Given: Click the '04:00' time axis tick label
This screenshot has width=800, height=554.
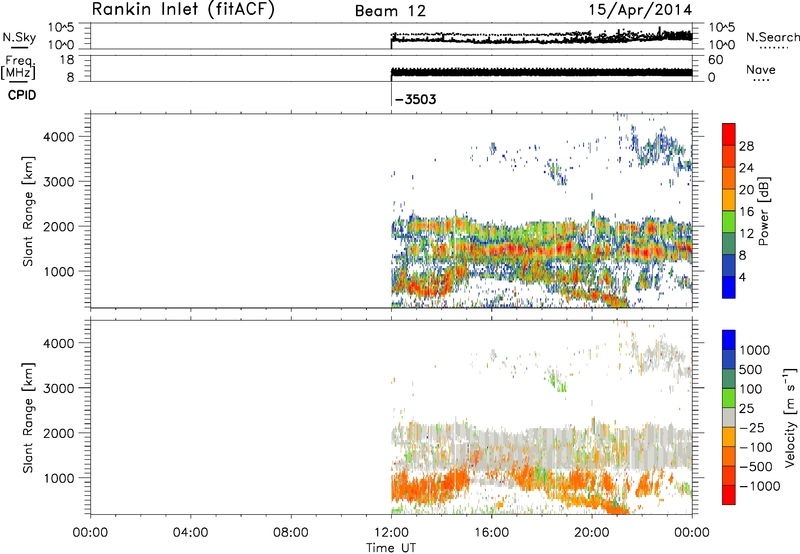Looking at the screenshot, I should (x=190, y=533).
